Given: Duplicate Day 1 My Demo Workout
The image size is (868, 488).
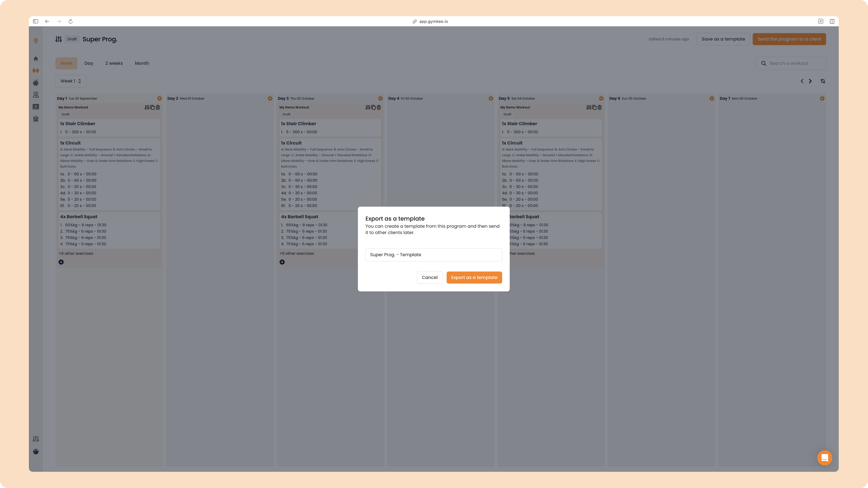Looking at the screenshot, I should click(x=152, y=107).
